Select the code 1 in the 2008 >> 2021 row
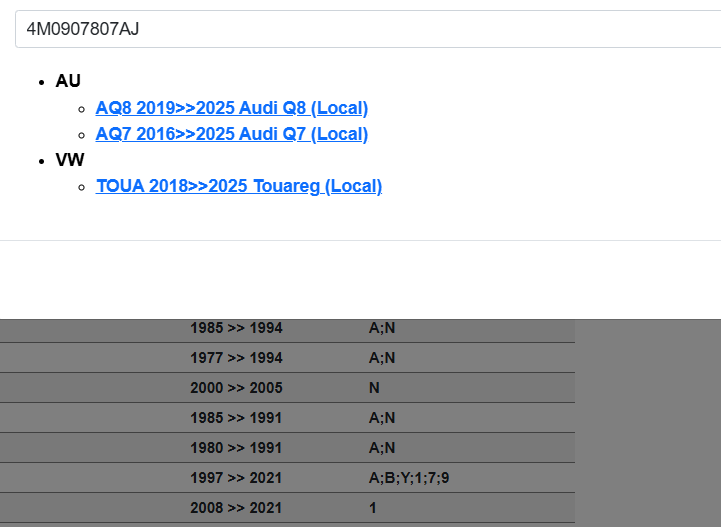Image resolution: width=721 pixels, height=527 pixels. click(373, 508)
